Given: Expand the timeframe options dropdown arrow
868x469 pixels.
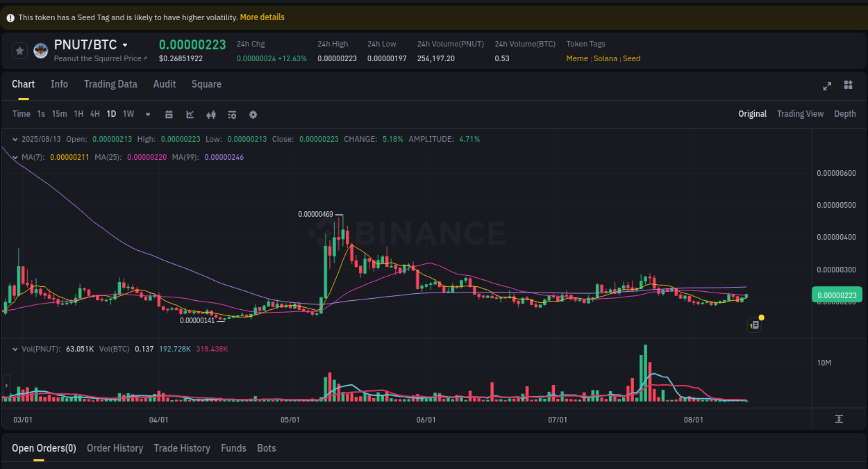Looking at the screenshot, I should [147, 114].
